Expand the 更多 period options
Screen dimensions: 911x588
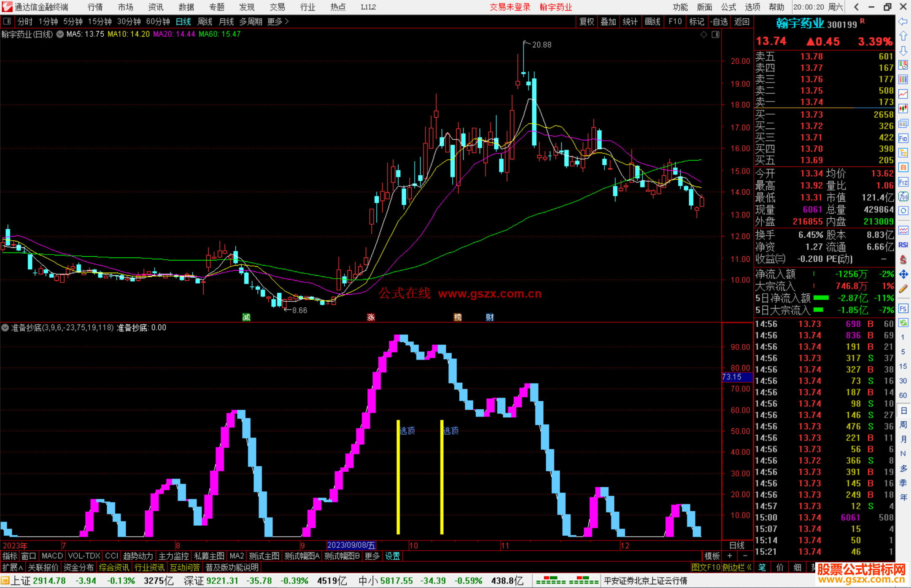pyautogui.click(x=278, y=21)
